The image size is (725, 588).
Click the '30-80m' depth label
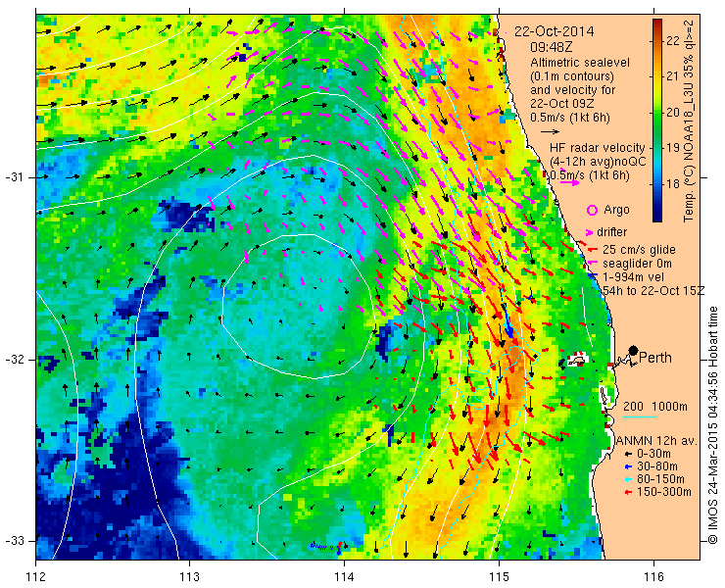tap(657, 466)
